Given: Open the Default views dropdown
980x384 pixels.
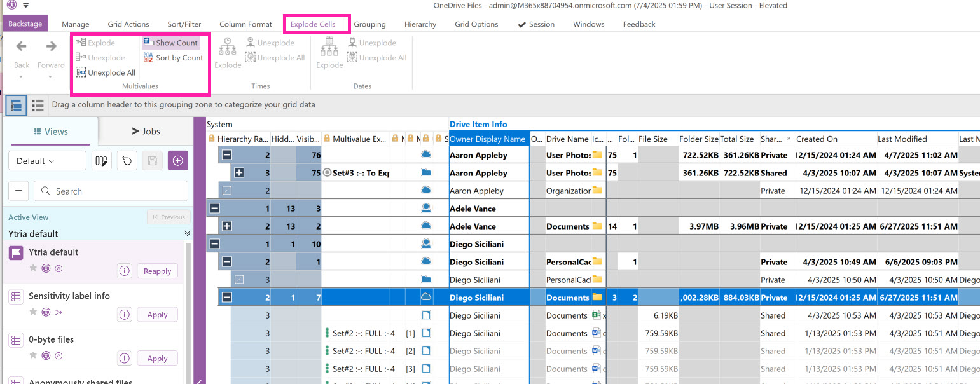Looking at the screenshot, I should tap(47, 161).
